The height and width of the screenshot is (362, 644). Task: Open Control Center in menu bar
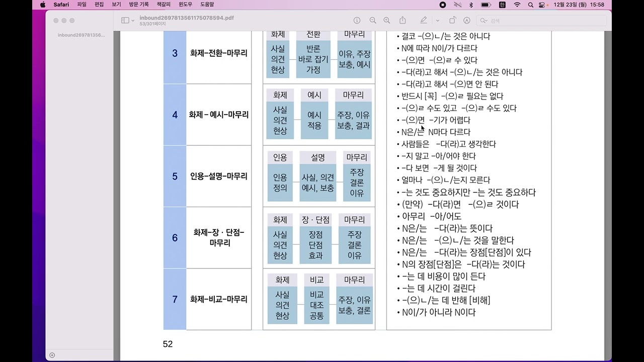pyautogui.click(x=542, y=5)
